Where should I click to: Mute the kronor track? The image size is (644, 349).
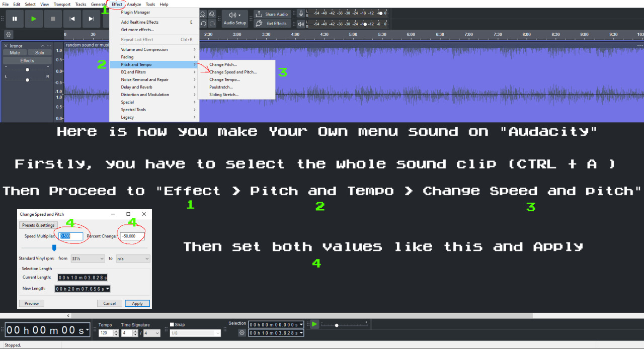coord(15,53)
